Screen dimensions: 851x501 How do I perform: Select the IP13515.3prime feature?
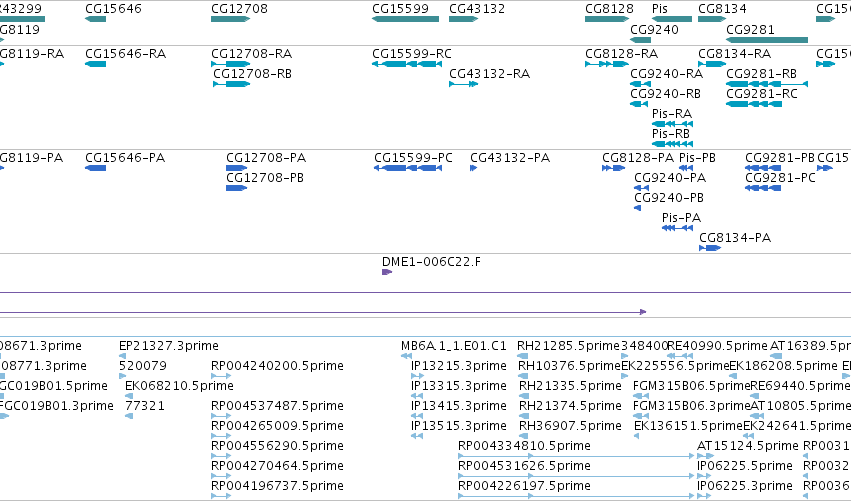click(417, 436)
